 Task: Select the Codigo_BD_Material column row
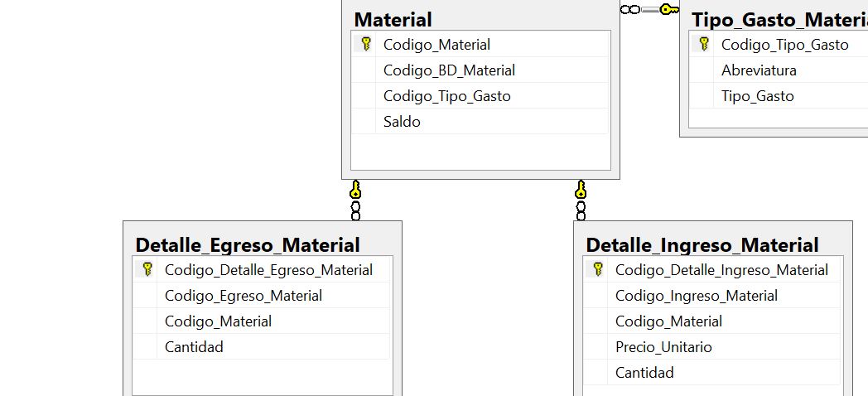480,70
